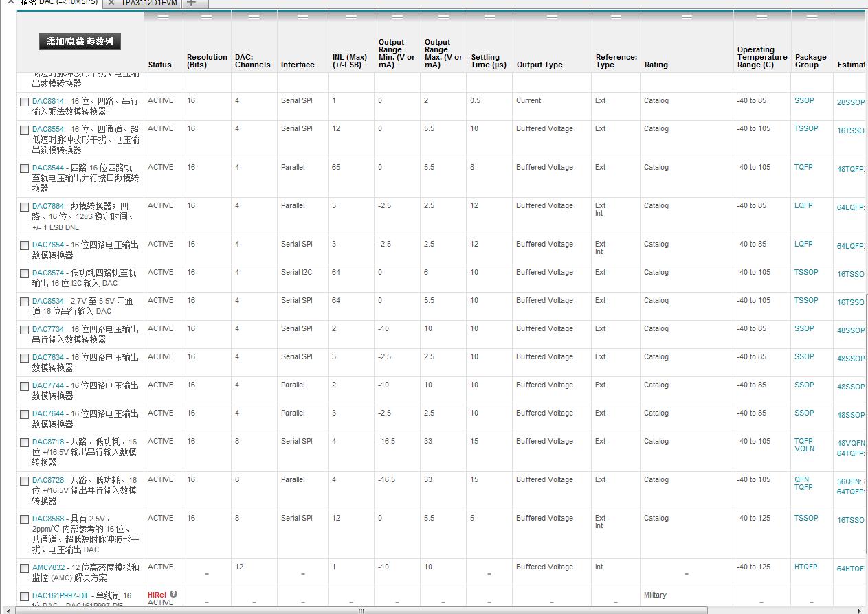The image size is (868, 614).
Task: Switch to the 精密 DAC (=<10MSPS) tab
Action: pyautogui.click(x=59, y=2)
